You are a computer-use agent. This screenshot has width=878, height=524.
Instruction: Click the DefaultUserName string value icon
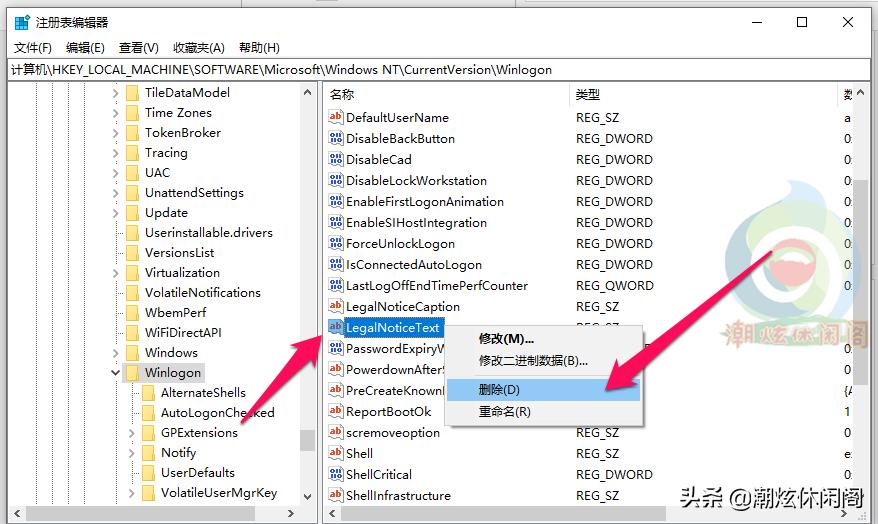(336, 118)
